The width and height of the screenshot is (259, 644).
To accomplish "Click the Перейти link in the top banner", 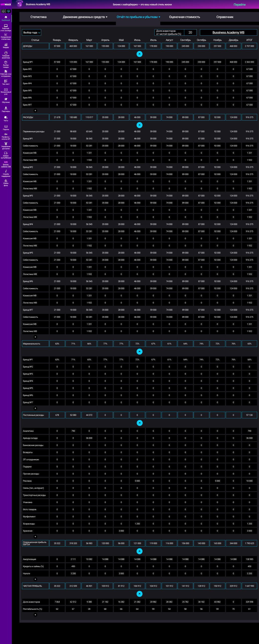I will tap(239, 5).
